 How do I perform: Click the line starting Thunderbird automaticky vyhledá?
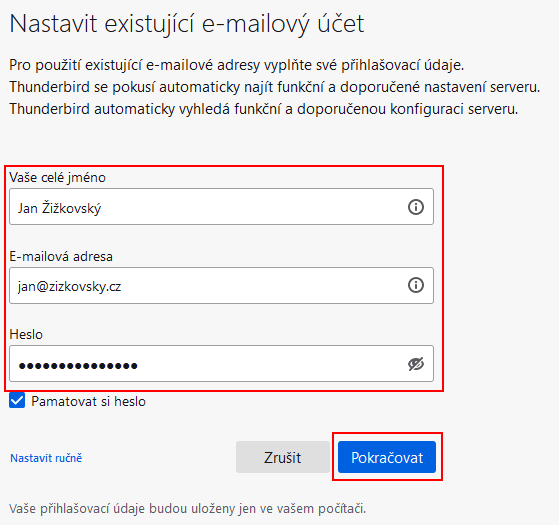point(263,109)
